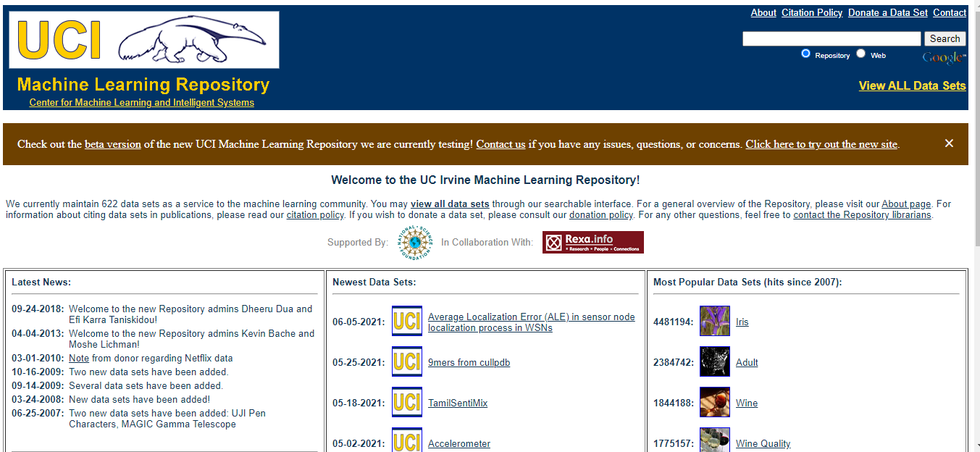This screenshot has width=980, height=452.
Task: Click the 1844188 hit count
Action: pos(674,403)
